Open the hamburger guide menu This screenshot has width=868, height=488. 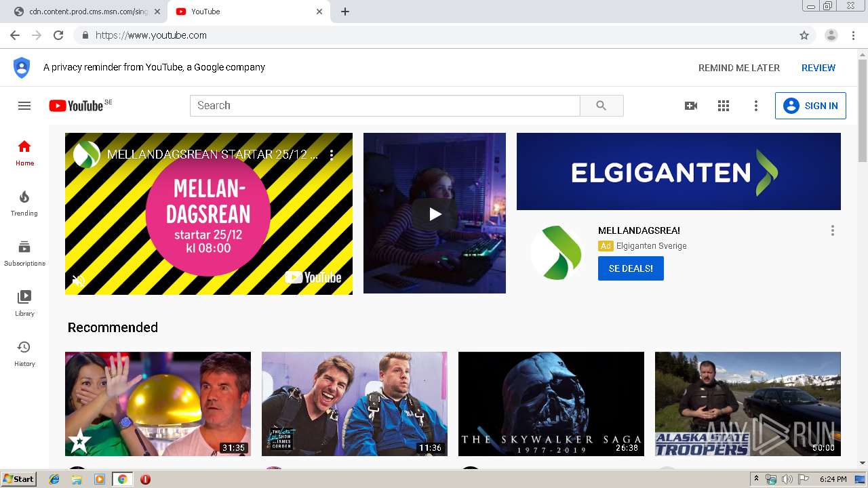pos(24,106)
